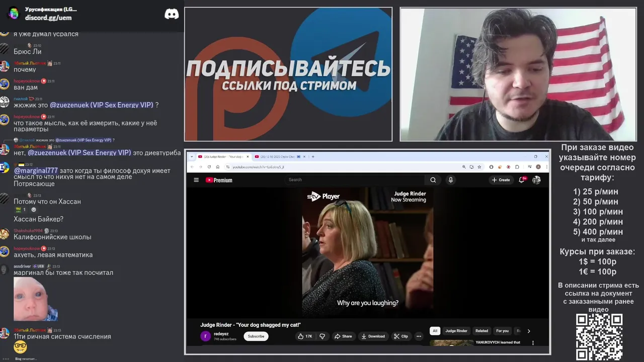Open the YouTube account avatar menu
The height and width of the screenshot is (362, 644).
pos(536,180)
